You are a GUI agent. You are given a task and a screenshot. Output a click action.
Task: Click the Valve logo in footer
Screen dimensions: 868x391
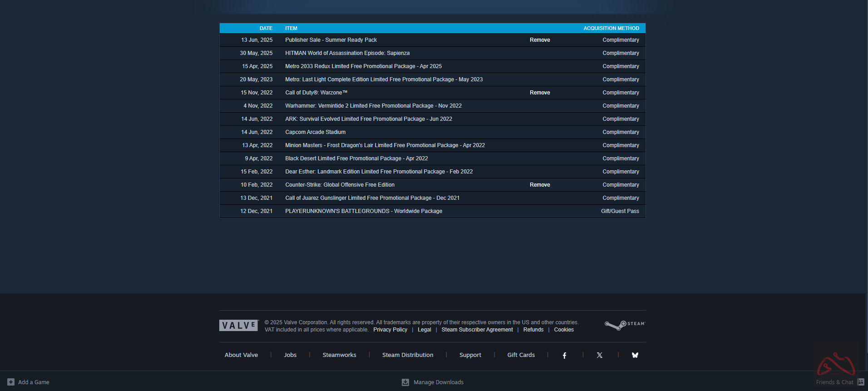(x=238, y=326)
